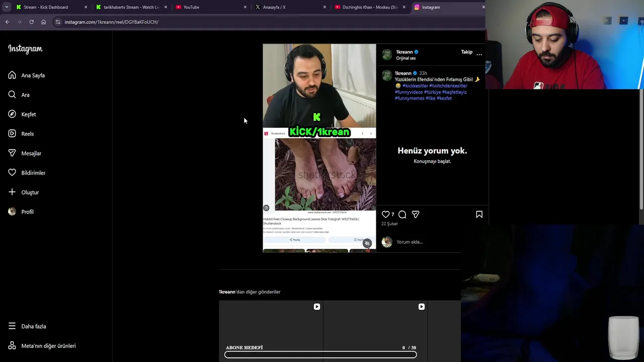Like the reel with the heart icon
This screenshot has width=644, height=362.
(x=385, y=214)
